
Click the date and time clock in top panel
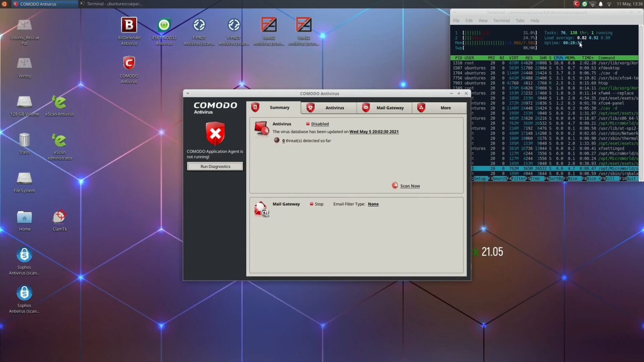click(x=629, y=4)
